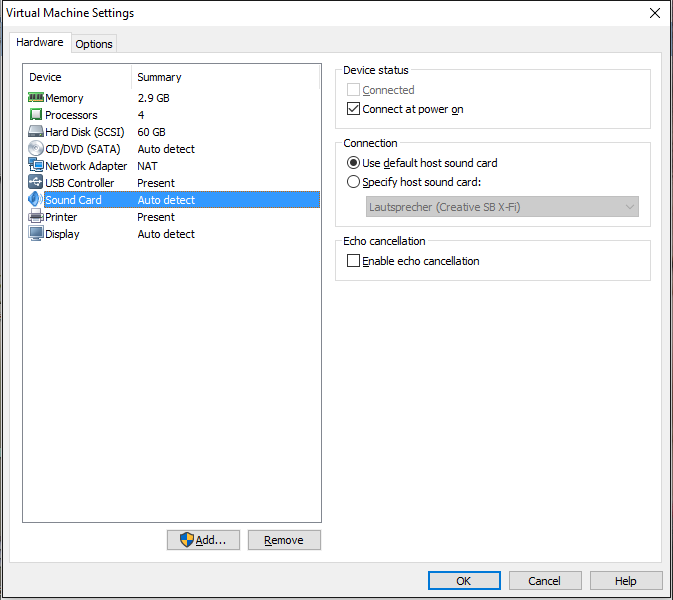Switch to the Options tab
Screen dimensions: 673x600
click(94, 44)
